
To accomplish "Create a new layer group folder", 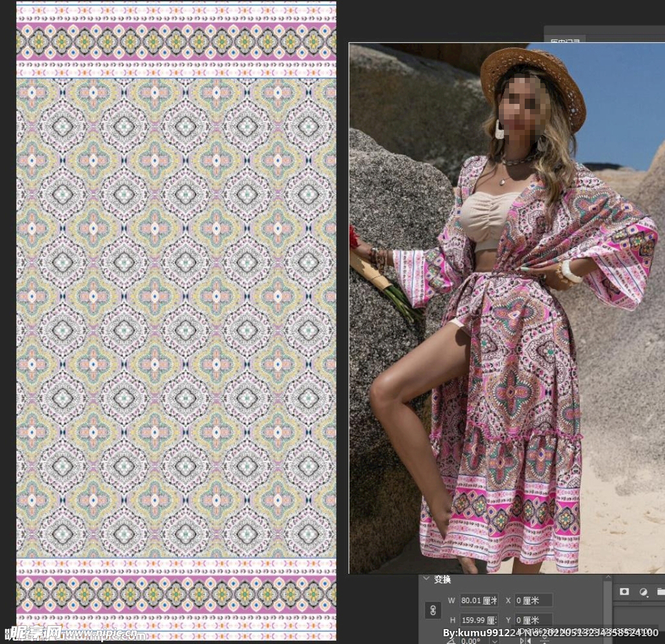I will click(660, 591).
